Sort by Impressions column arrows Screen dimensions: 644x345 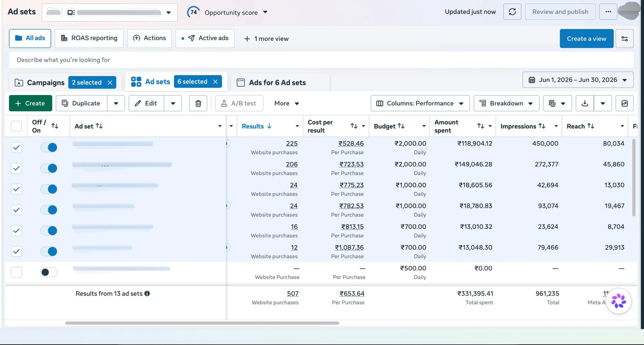pyautogui.click(x=542, y=126)
